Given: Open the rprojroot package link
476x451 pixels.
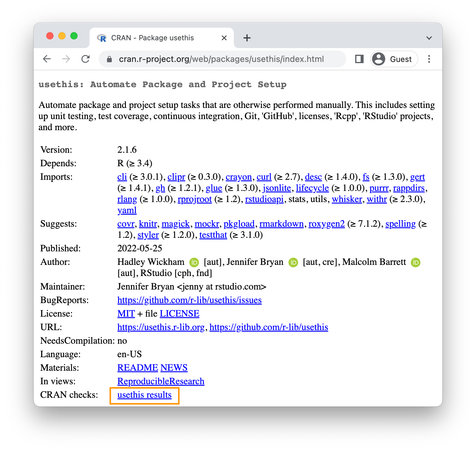Looking at the screenshot, I should pos(195,199).
